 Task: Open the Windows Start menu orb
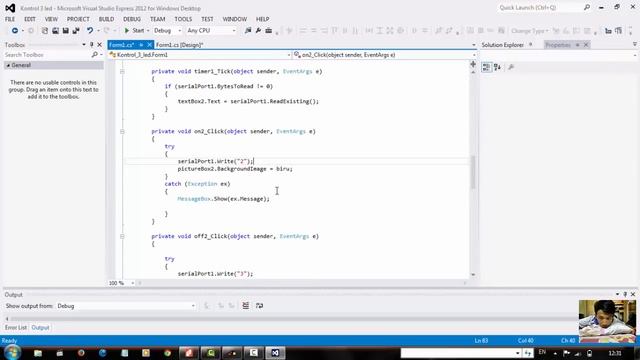click(12, 353)
